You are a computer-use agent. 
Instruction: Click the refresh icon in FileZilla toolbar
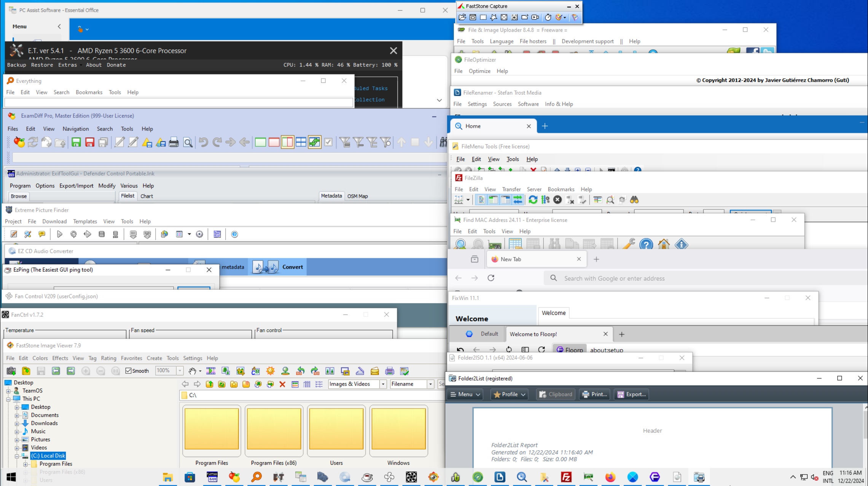[533, 200]
